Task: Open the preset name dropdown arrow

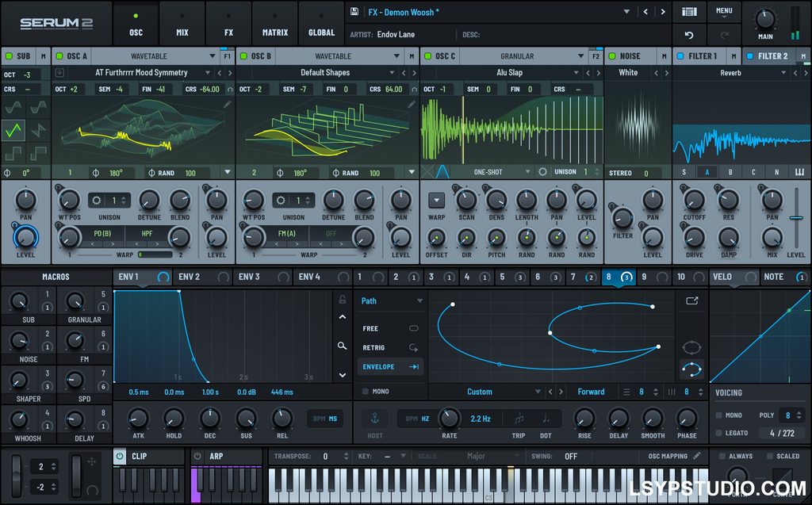Action: pyautogui.click(x=626, y=11)
